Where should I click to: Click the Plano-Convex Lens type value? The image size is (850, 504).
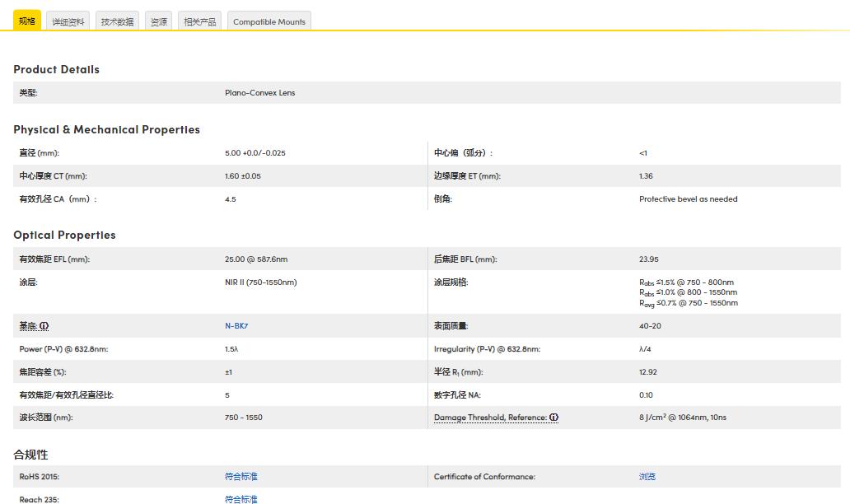[259, 93]
